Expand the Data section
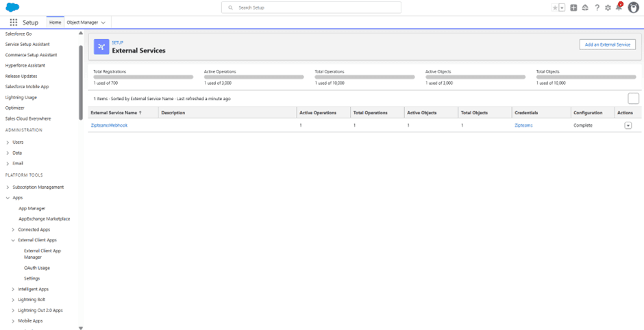644x330 pixels. point(8,153)
